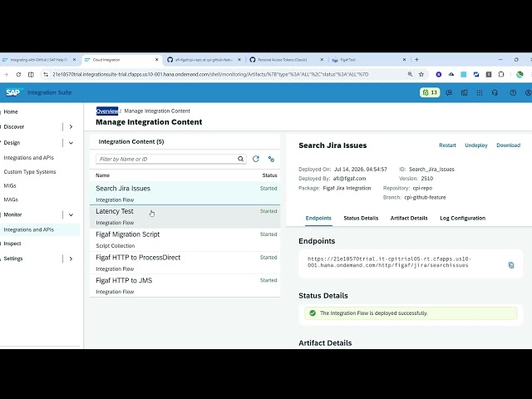Sort by the Name column header
This screenshot has width=532, height=399.
(x=102, y=175)
